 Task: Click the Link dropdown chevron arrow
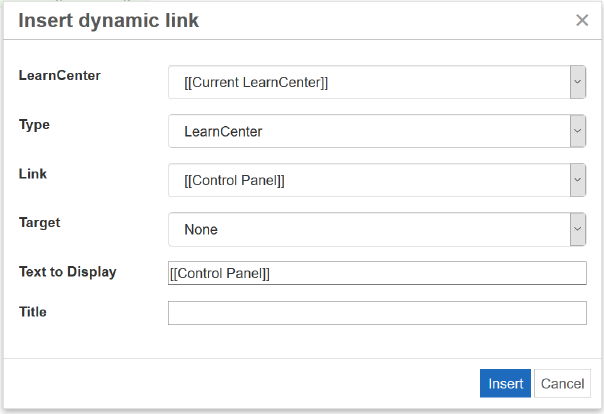click(577, 180)
